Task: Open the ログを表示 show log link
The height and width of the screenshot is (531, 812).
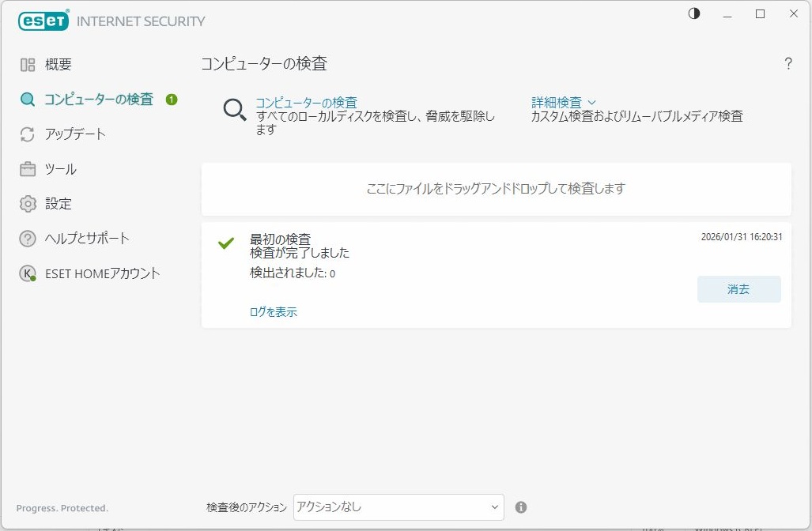Action: pos(274,312)
